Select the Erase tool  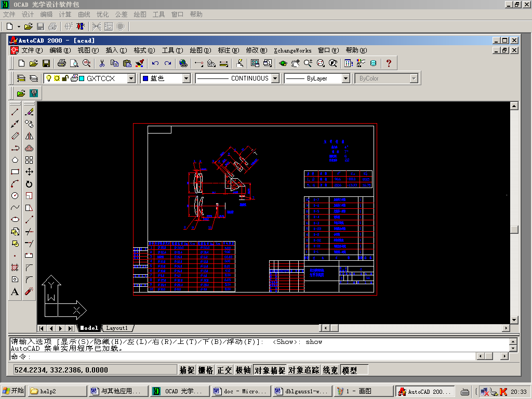click(29, 112)
